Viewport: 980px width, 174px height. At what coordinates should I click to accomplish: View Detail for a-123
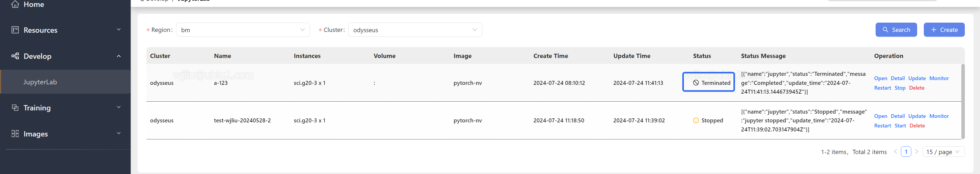pos(897,78)
